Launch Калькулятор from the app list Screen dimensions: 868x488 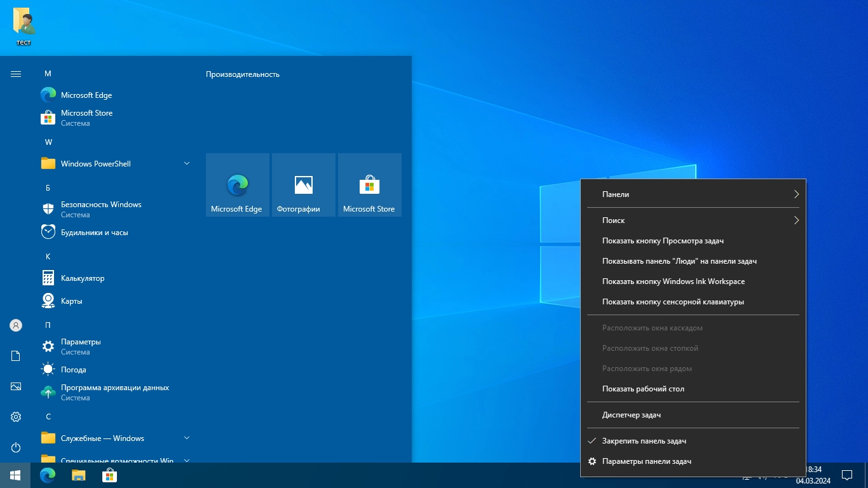(x=83, y=278)
